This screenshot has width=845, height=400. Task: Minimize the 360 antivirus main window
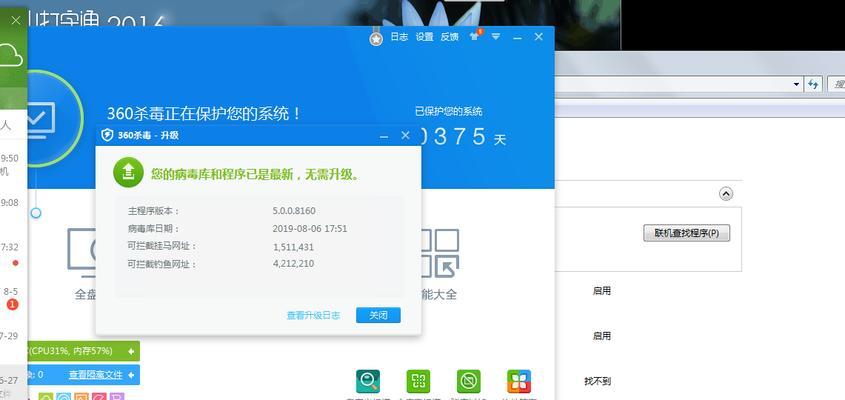(x=517, y=38)
